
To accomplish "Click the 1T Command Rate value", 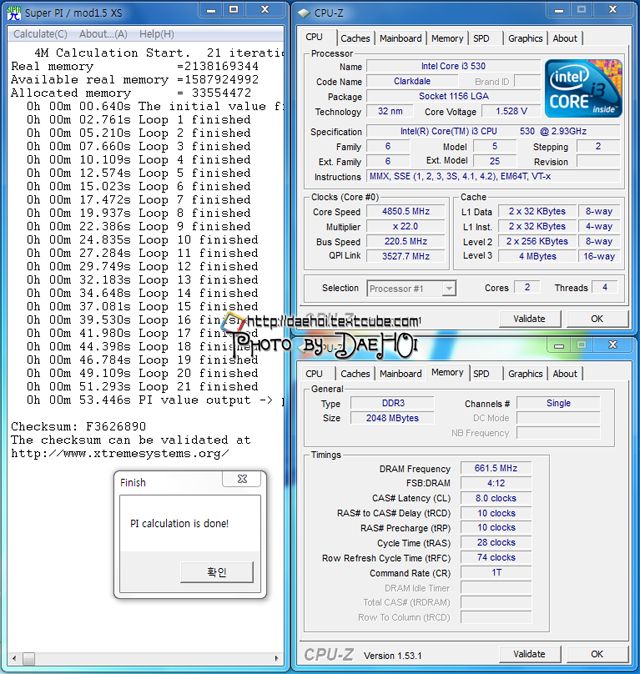I will coord(496,573).
